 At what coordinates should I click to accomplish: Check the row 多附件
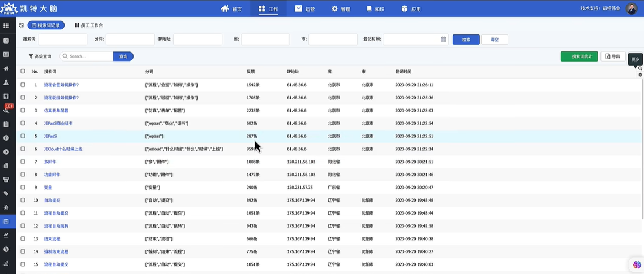(x=23, y=162)
